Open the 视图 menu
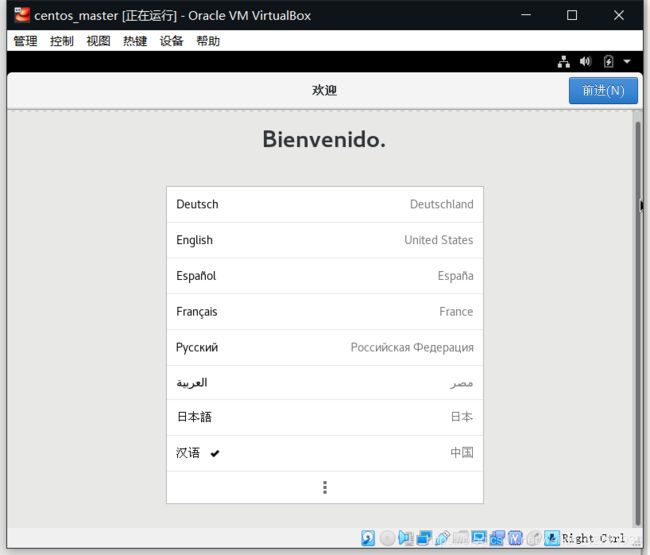Screen dimensions: 650x555 98,41
